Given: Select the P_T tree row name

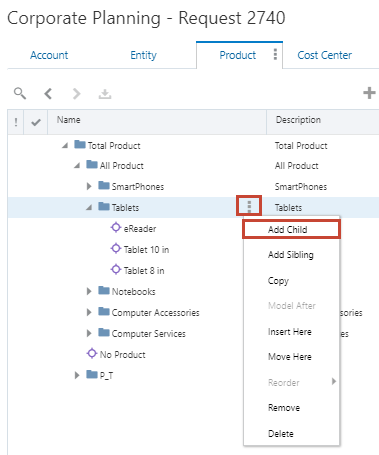Looking at the screenshot, I should click(x=106, y=376).
